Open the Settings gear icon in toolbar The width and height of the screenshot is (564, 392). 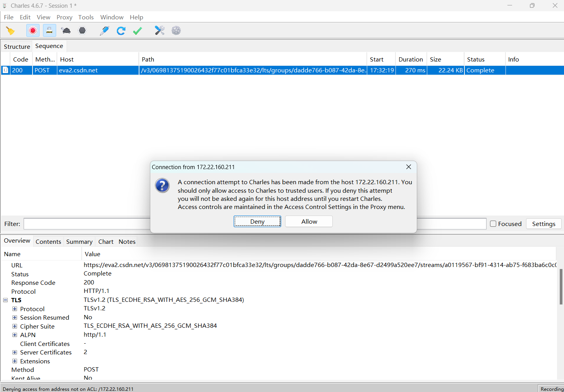tap(176, 31)
